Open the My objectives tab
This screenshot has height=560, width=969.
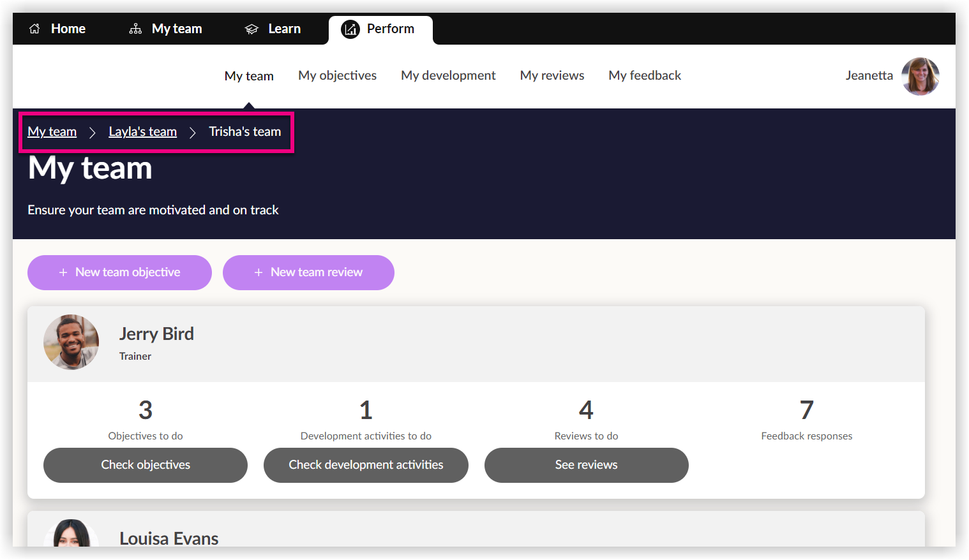pyautogui.click(x=337, y=75)
